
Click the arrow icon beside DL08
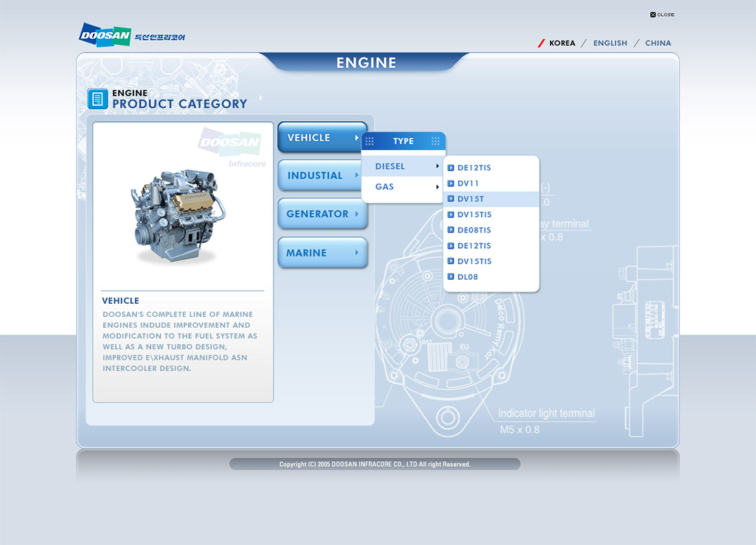[x=451, y=277]
